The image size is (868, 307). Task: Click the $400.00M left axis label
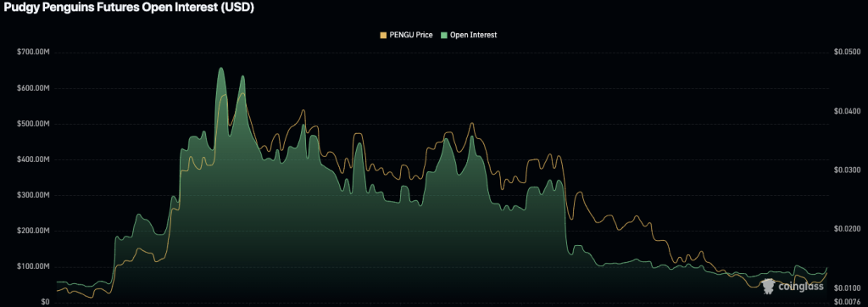34,159
